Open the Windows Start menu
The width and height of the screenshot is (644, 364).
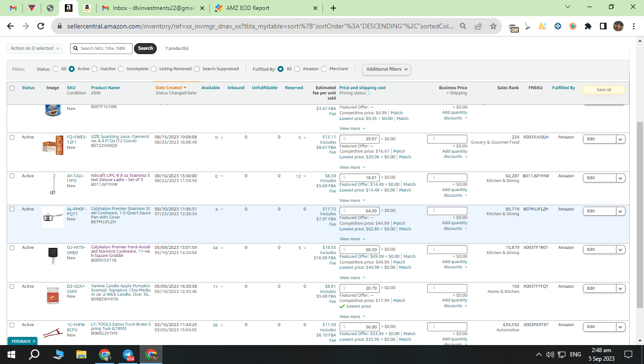pos(11,355)
